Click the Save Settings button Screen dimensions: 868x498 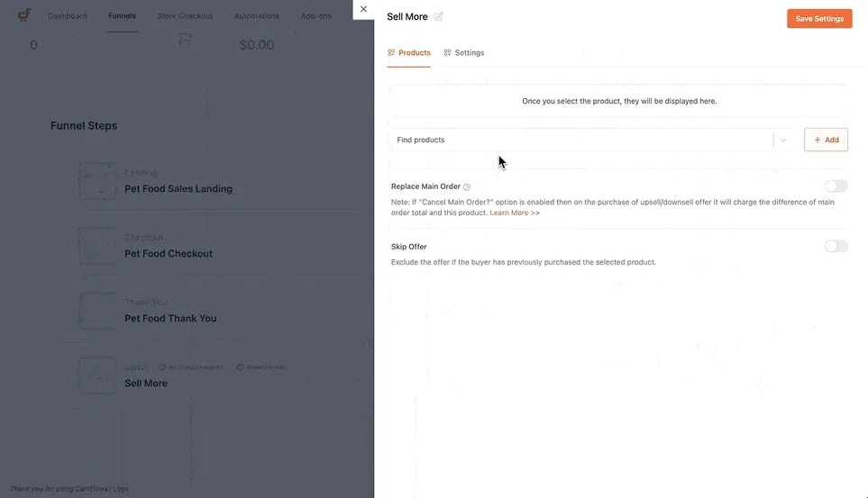click(x=819, y=19)
